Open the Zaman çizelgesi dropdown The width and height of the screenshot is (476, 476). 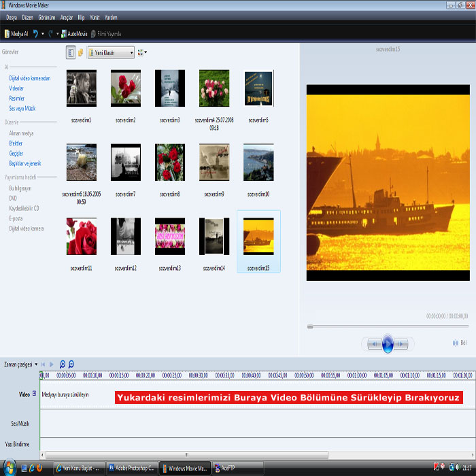[x=20, y=364]
